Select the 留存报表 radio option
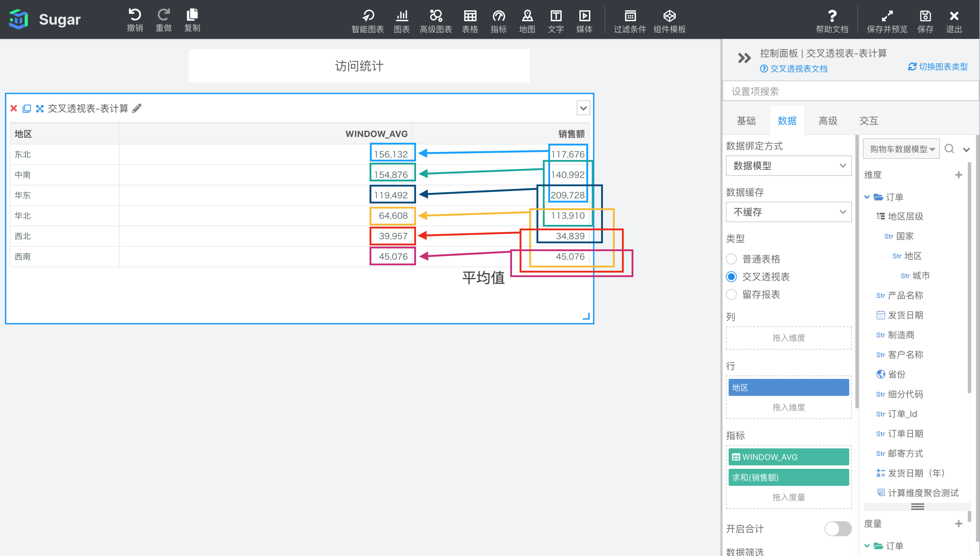The width and height of the screenshot is (980, 556). pos(731,294)
